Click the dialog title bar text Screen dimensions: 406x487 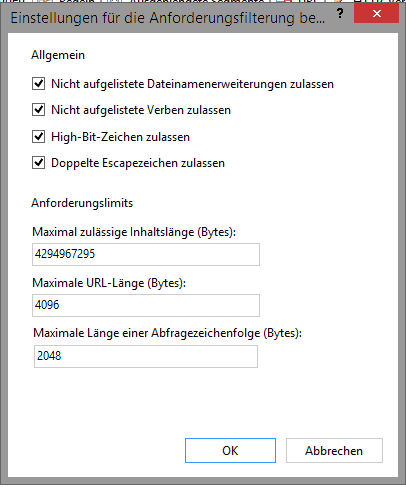(168, 18)
